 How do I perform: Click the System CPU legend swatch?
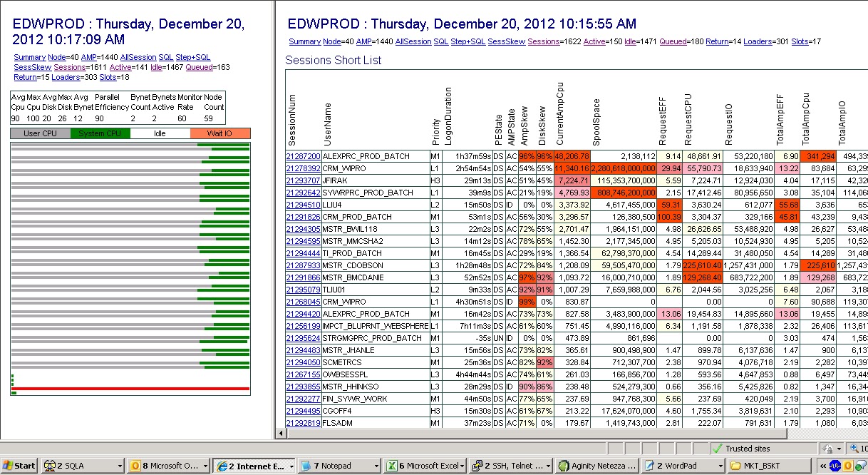pos(100,133)
